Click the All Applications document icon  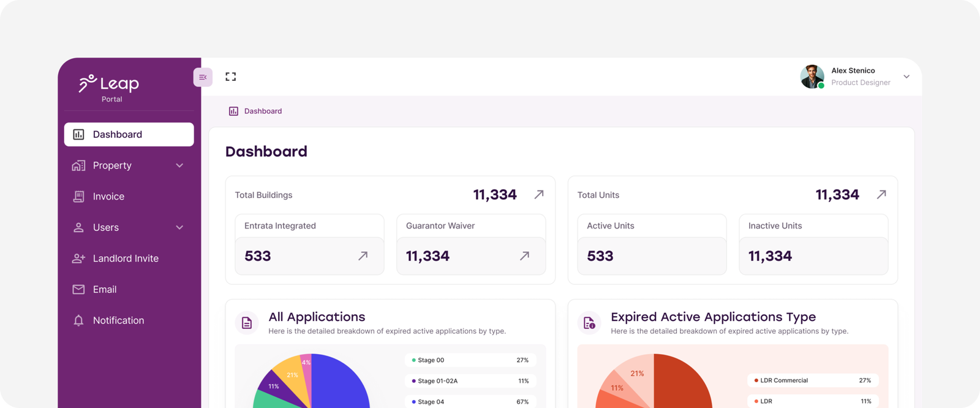[x=247, y=323]
